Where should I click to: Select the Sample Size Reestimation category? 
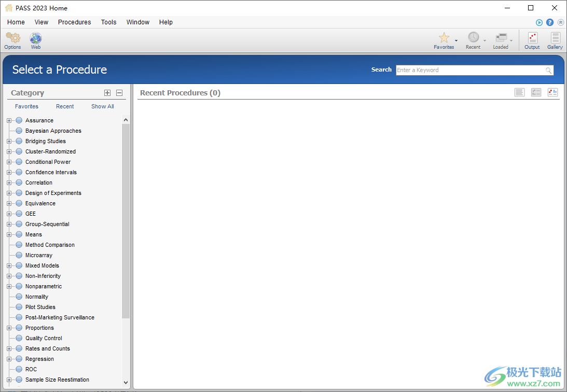tap(57, 380)
